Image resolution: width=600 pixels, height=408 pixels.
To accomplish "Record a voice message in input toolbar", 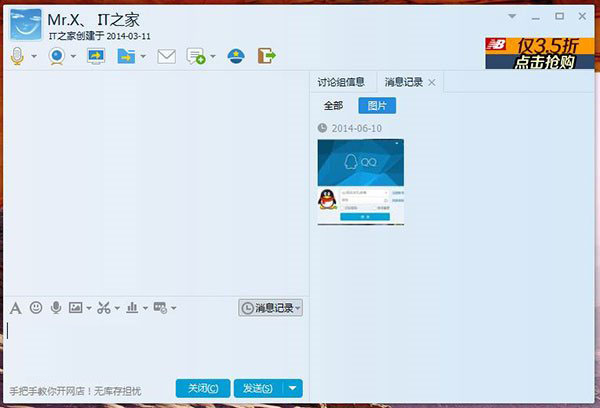I will point(56,307).
